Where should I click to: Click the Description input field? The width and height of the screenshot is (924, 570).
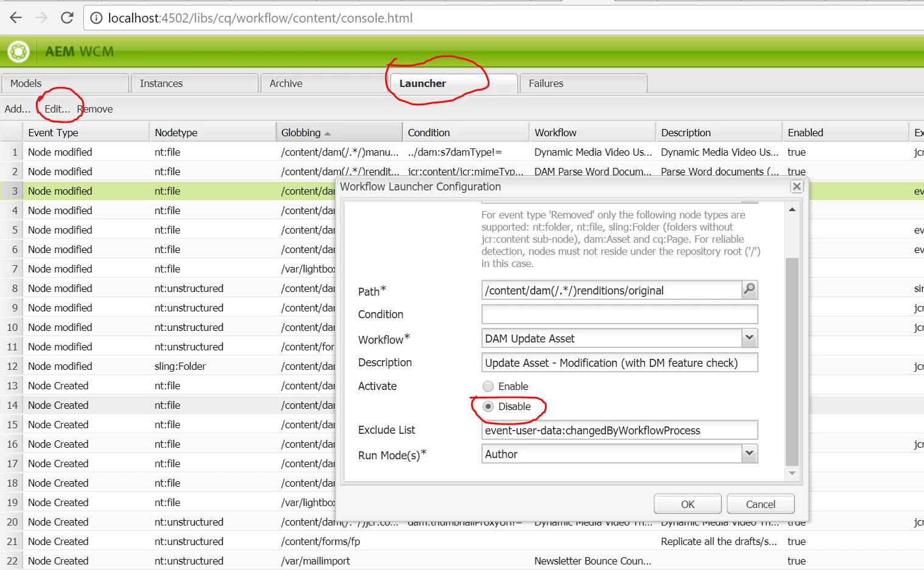(620, 363)
